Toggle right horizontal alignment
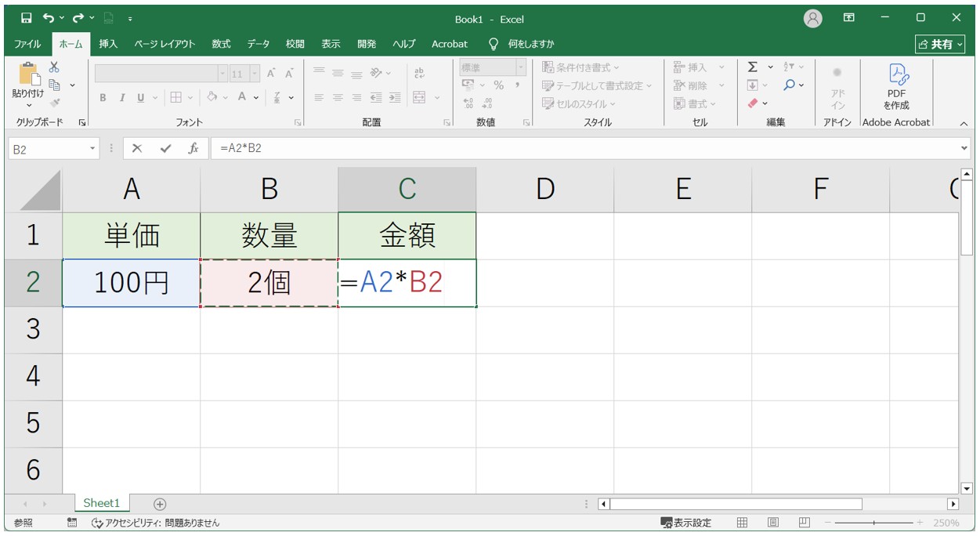Screen dimensions: 980x536 (356, 98)
